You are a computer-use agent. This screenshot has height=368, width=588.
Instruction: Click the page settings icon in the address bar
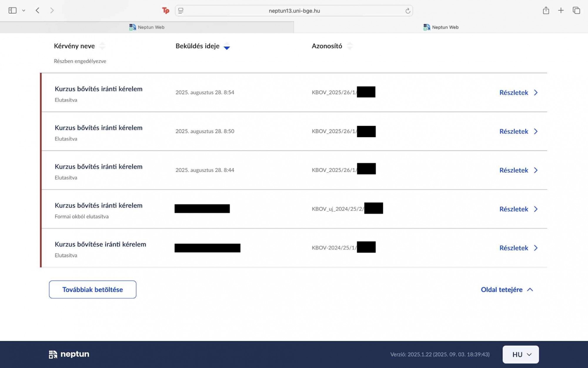[x=181, y=11]
